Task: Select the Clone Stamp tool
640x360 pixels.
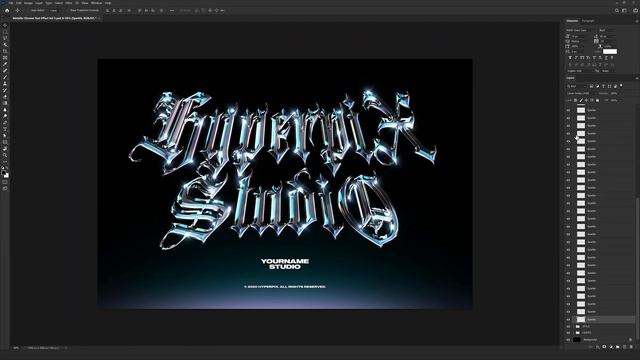Action: point(5,83)
